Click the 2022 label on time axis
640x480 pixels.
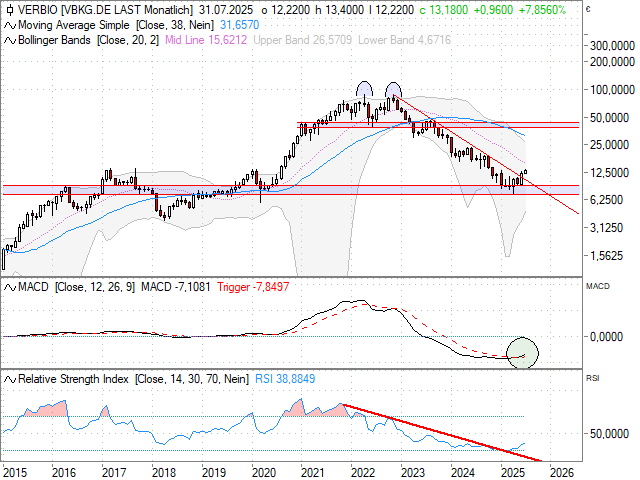(x=363, y=473)
